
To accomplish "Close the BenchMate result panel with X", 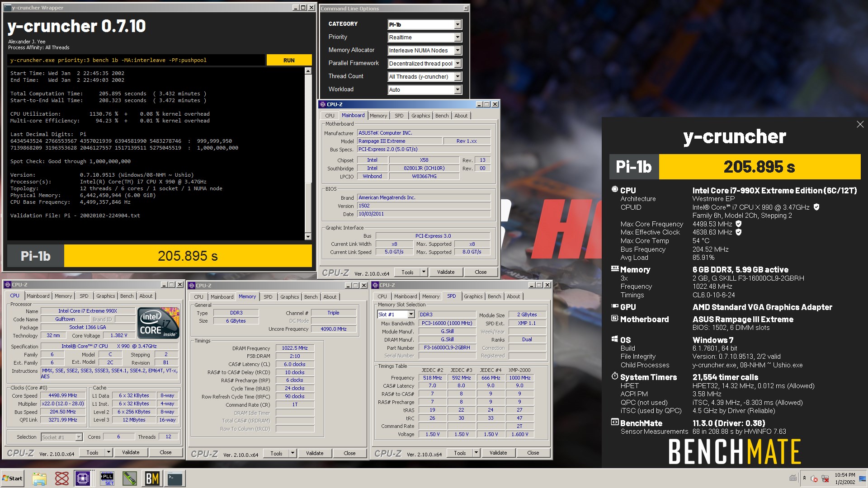I will [x=860, y=124].
